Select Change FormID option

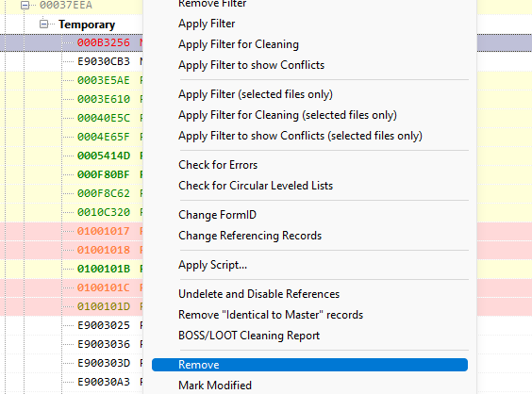[x=218, y=215]
